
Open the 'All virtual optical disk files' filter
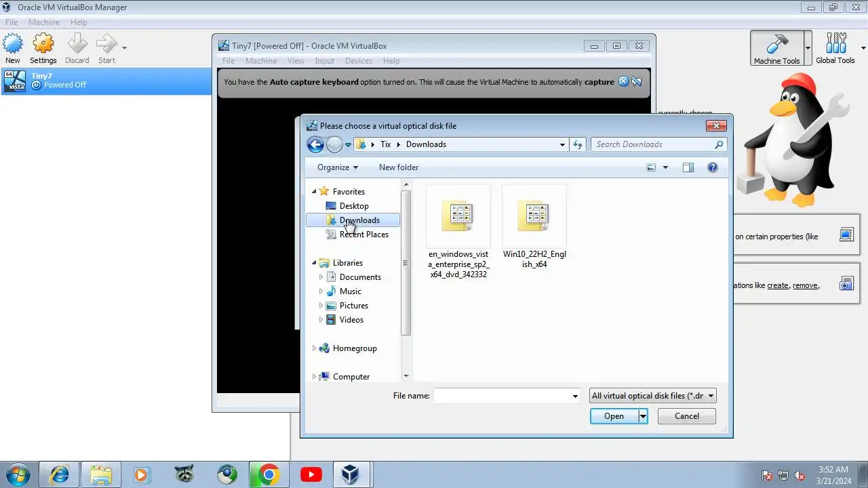(x=652, y=396)
